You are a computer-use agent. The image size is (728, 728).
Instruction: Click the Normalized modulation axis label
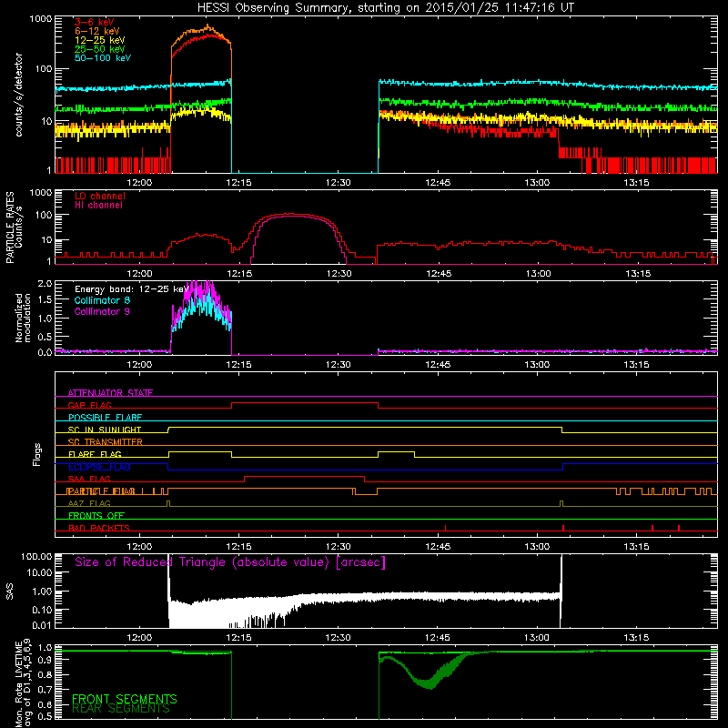coord(23,318)
